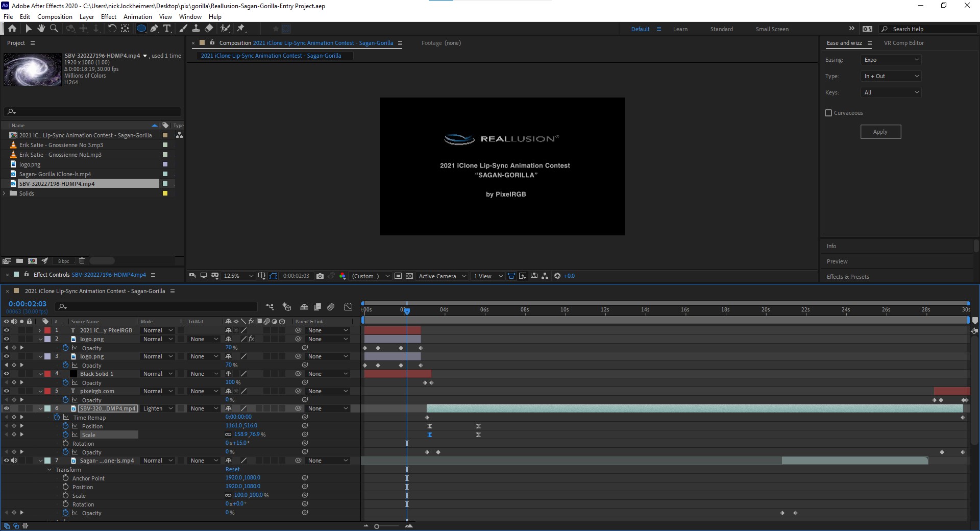Viewport: 980px width, 531px height.
Task: Select the Clone Stamp tool
Action: (x=195, y=29)
